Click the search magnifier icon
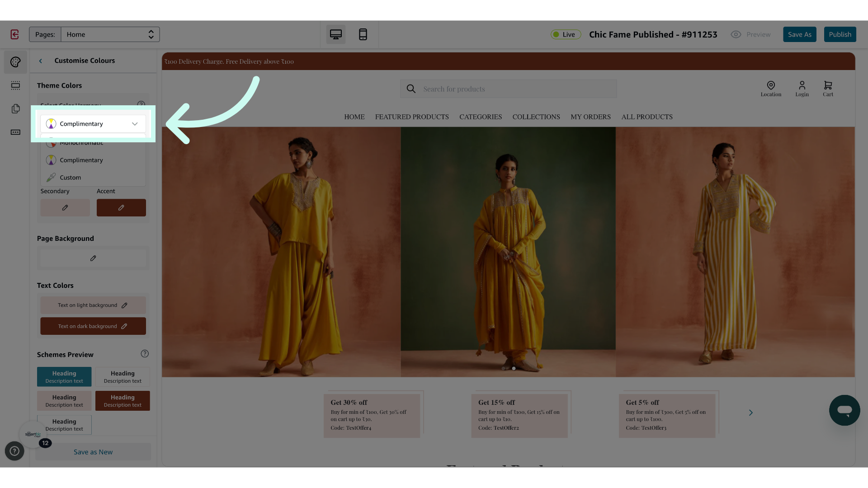Screen dimensions: 868x488 click(x=411, y=89)
